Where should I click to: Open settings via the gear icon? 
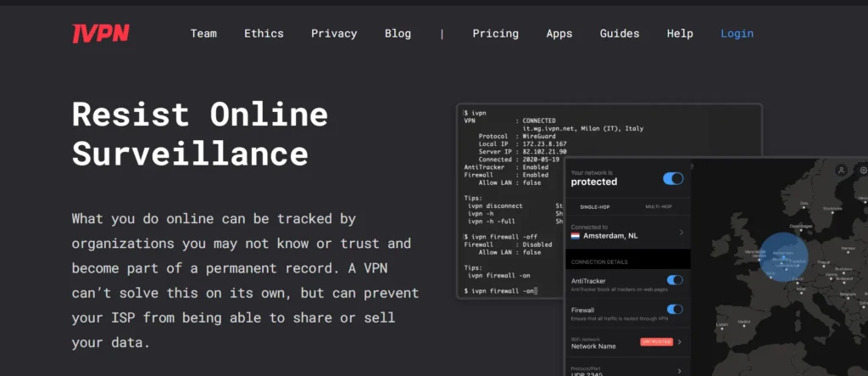tap(863, 171)
